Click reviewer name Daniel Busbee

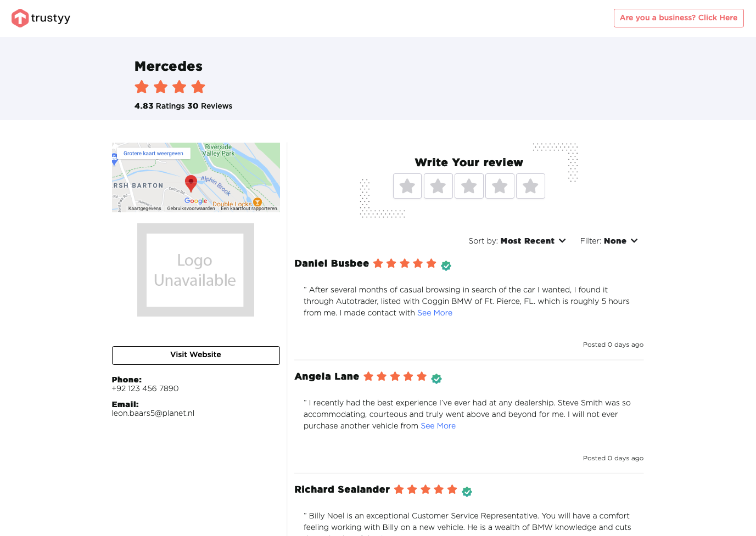pos(332,263)
